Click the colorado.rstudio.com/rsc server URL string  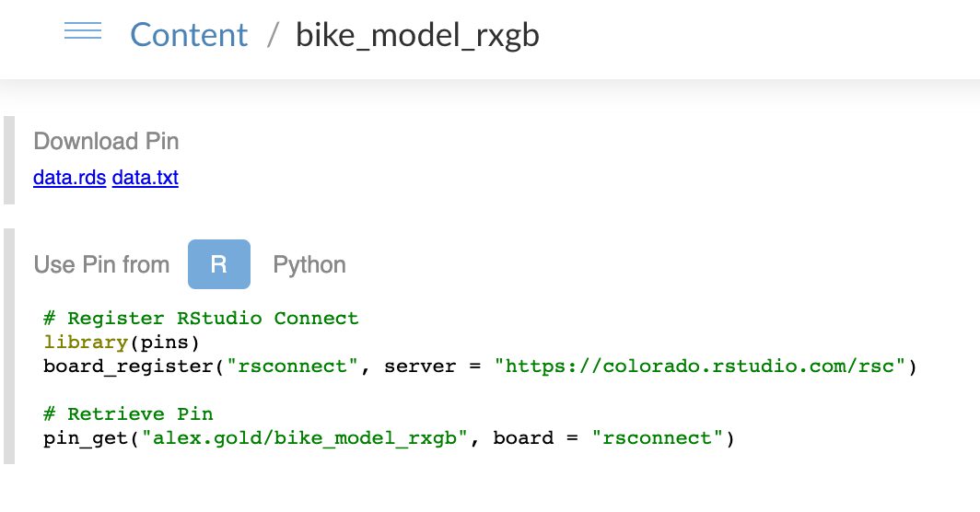(x=699, y=367)
